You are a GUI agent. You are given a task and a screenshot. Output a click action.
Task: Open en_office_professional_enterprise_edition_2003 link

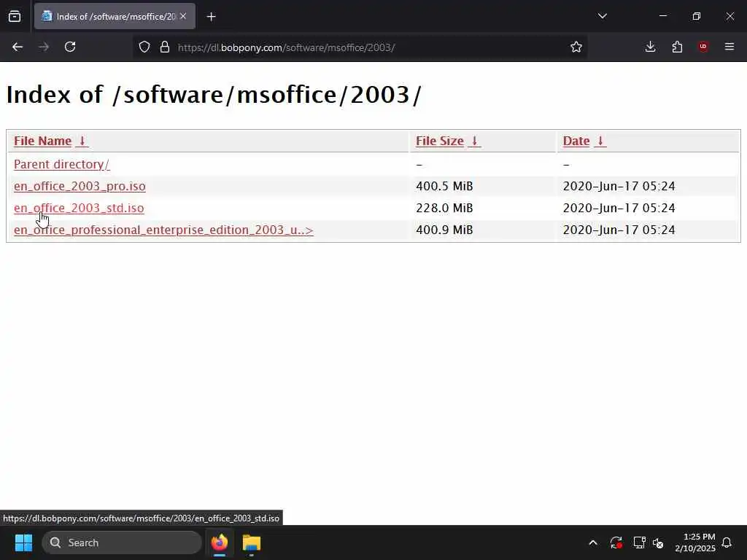pyautogui.click(x=163, y=230)
